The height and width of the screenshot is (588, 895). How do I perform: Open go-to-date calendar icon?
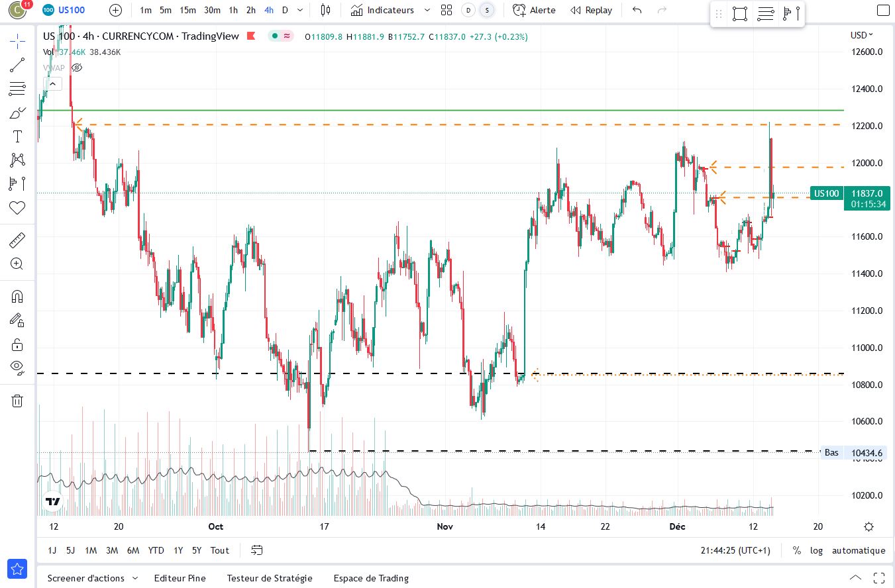point(257,550)
